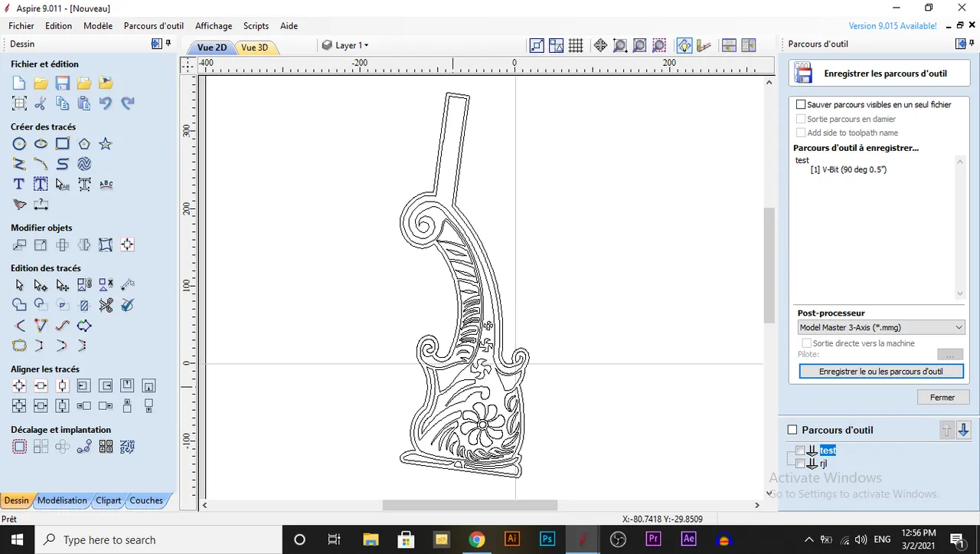This screenshot has width=980, height=554.
Task: Click the Windows search box
Action: click(x=158, y=539)
